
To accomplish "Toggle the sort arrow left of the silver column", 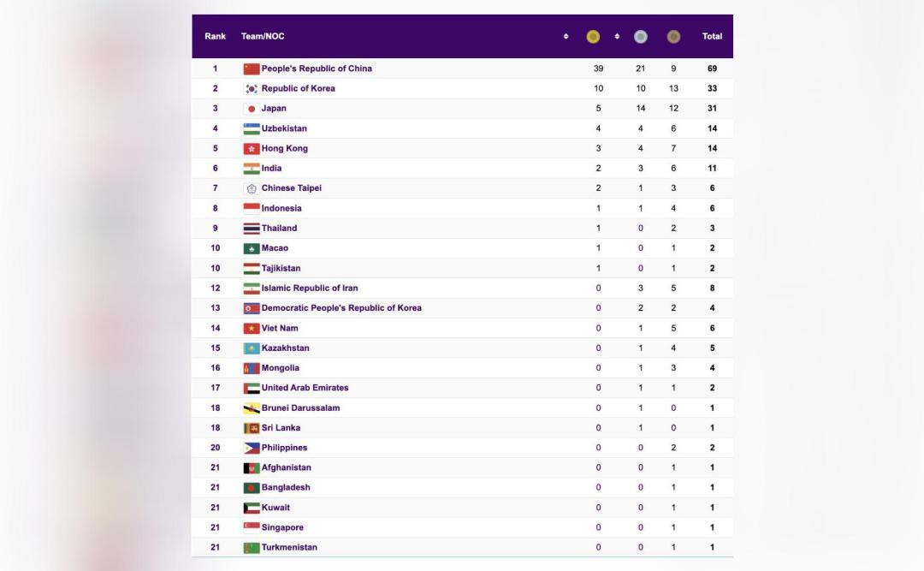I will tap(618, 36).
